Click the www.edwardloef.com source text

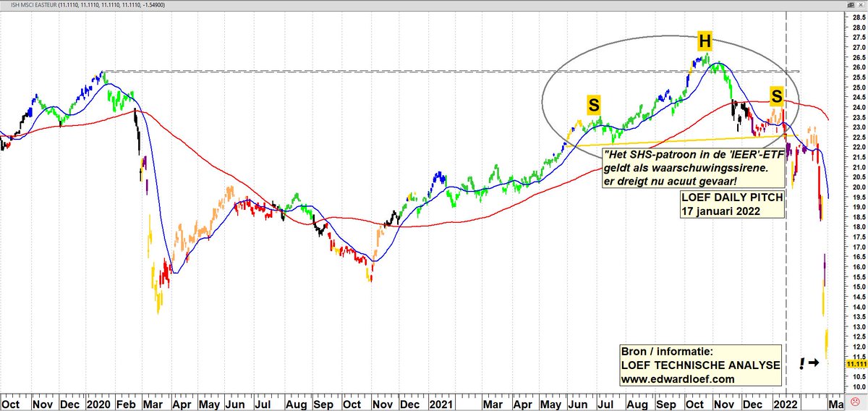tap(677, 379)
